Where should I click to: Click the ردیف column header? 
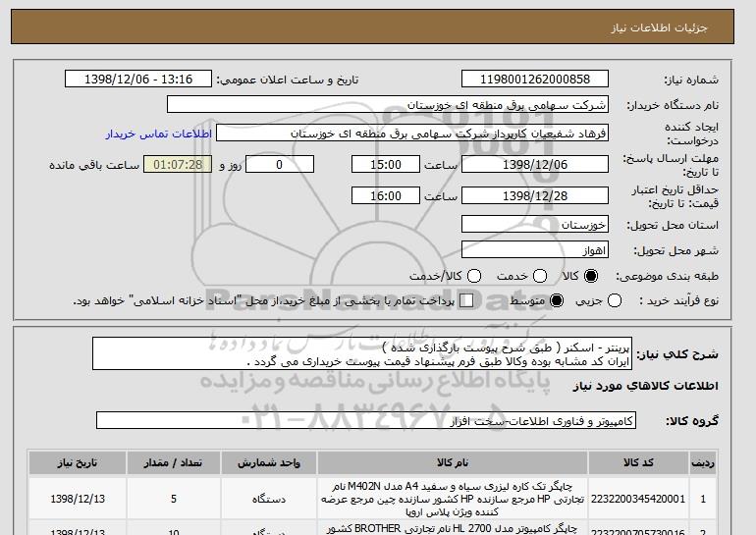click(703, 462)
